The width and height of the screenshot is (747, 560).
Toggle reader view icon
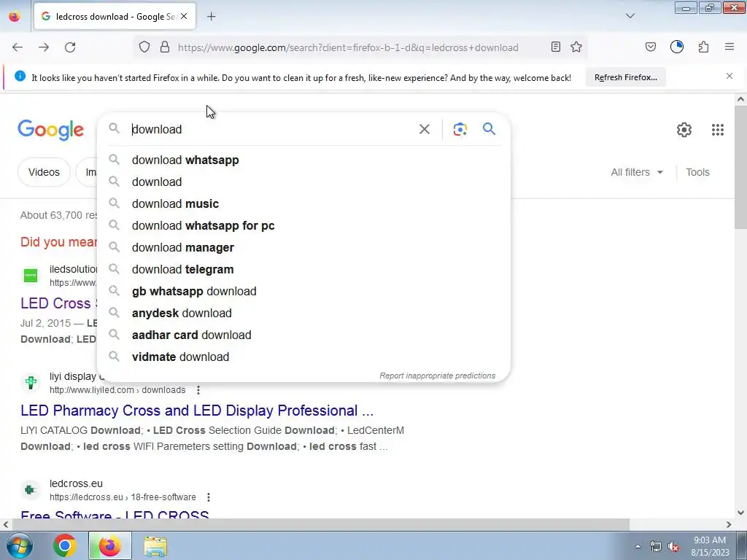click(555, 47)
